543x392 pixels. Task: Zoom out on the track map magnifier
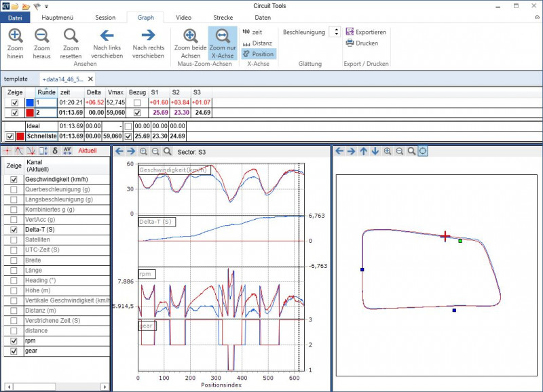(400, 152)
